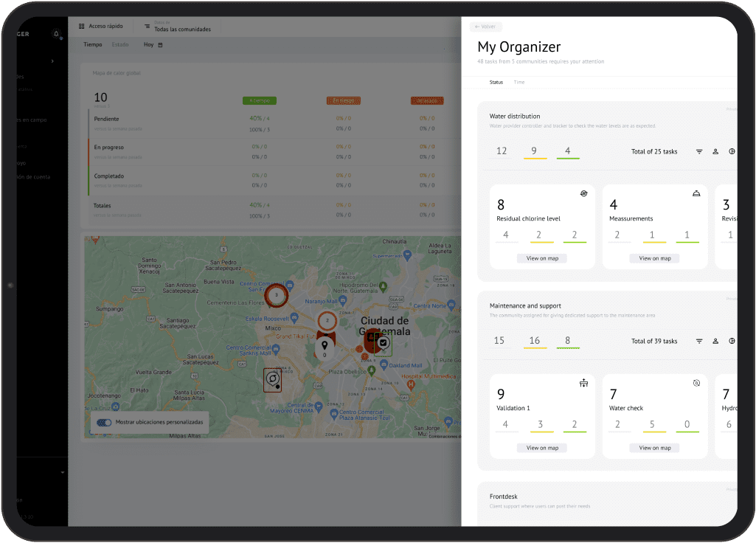
Task: Switch to the Estado tab
Action: [x=119, y=44]
